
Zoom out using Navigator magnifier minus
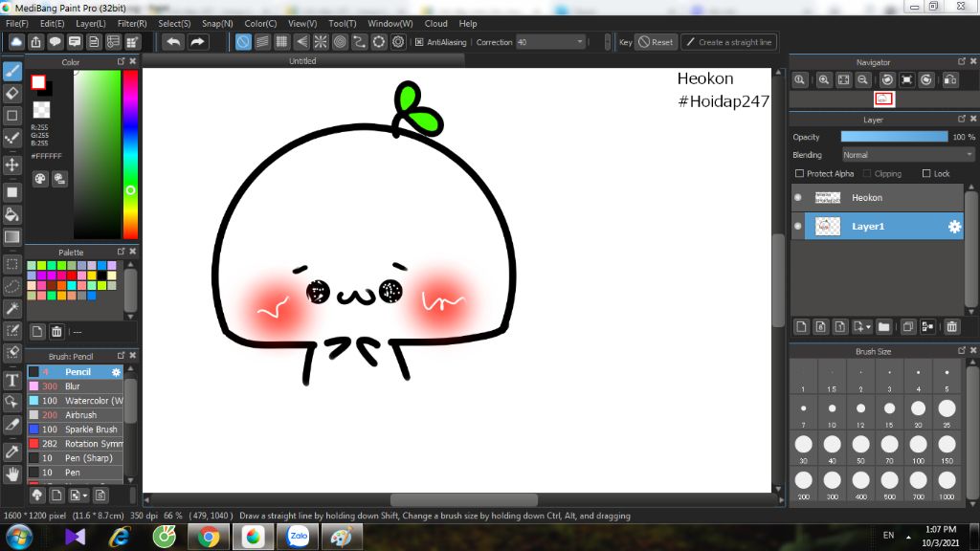tap(862, 79)
